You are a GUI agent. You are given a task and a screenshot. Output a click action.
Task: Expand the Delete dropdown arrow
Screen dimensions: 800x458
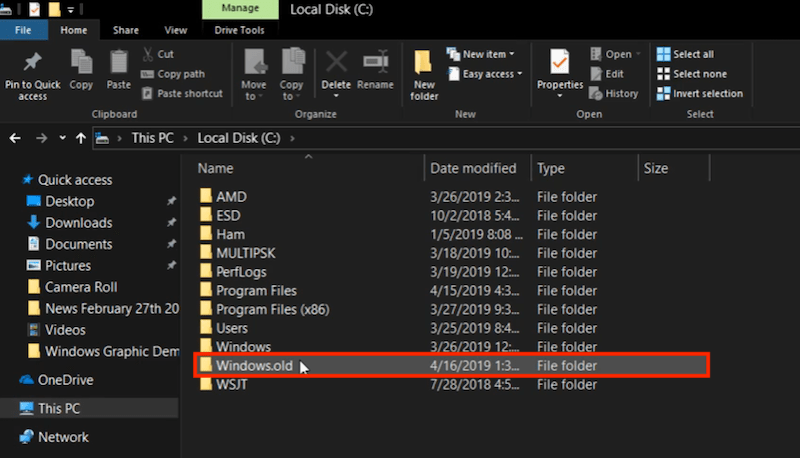point(336,96)
